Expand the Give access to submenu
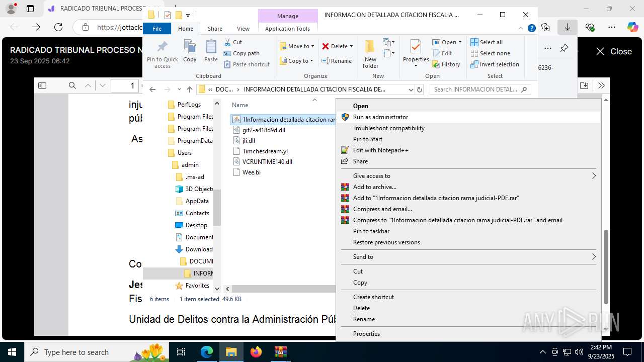 (x=468, y=176)
